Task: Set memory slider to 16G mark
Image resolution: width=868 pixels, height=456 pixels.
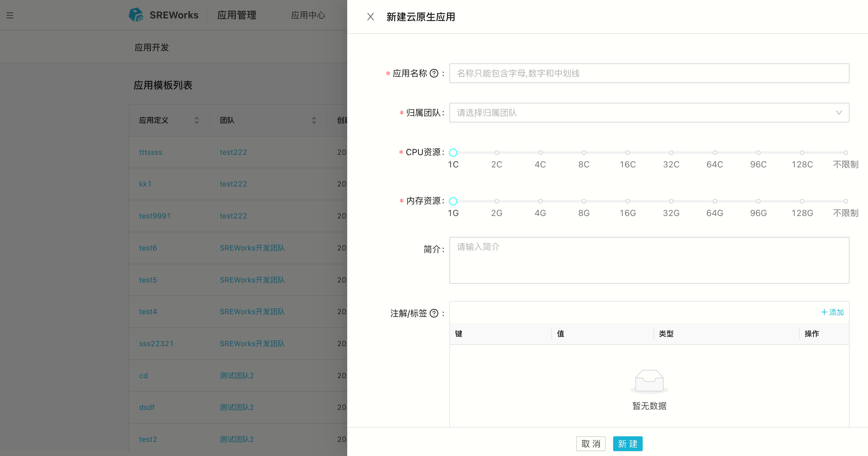Action: pos(627,201)
